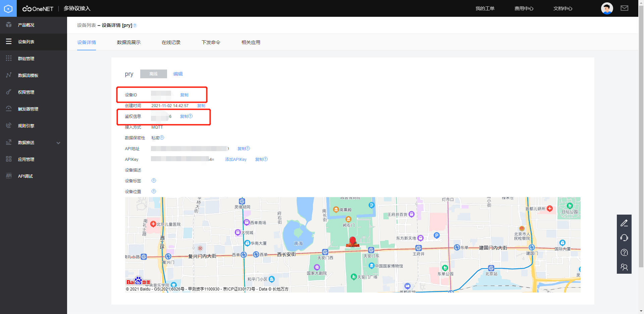644x314 pixels.
Task: Open the feedback pencil icon on the right
Action: pos(624,223)
